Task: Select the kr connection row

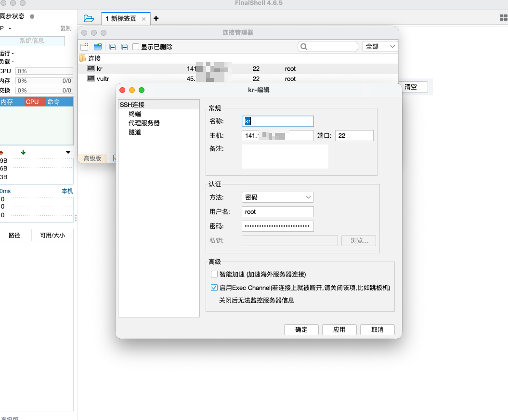Action: coord(238,69)
